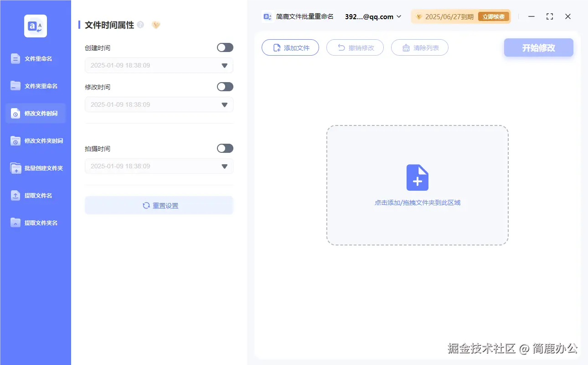The image size is (588, 365).
Task: Click the 重置设置 button
Action: 159,205
